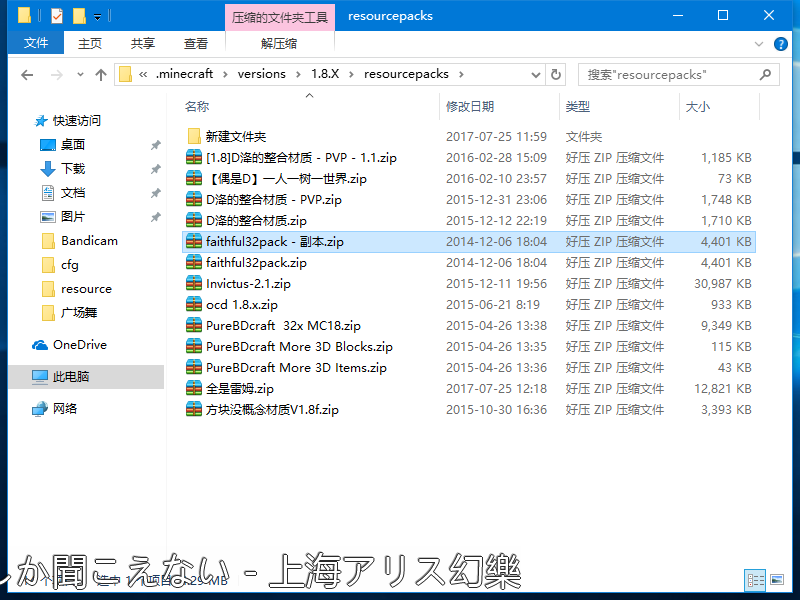Open the Quick Access Toolbar customize dropdown

tap(97, 17)
